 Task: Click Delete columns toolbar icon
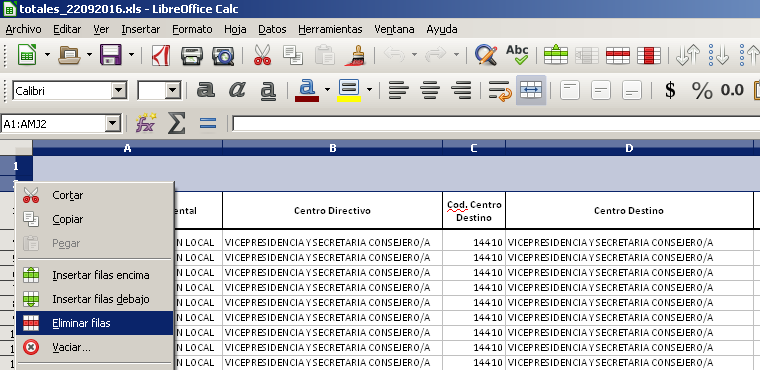(649, 55)
